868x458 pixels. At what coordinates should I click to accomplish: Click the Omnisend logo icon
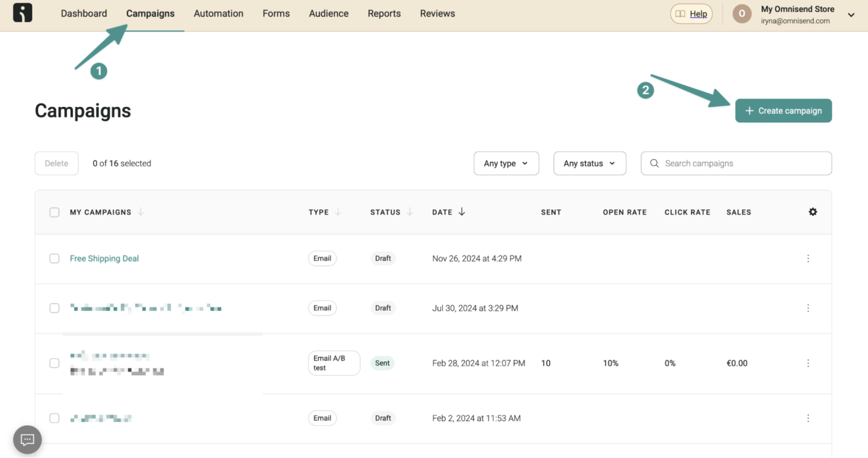point(23,13)
